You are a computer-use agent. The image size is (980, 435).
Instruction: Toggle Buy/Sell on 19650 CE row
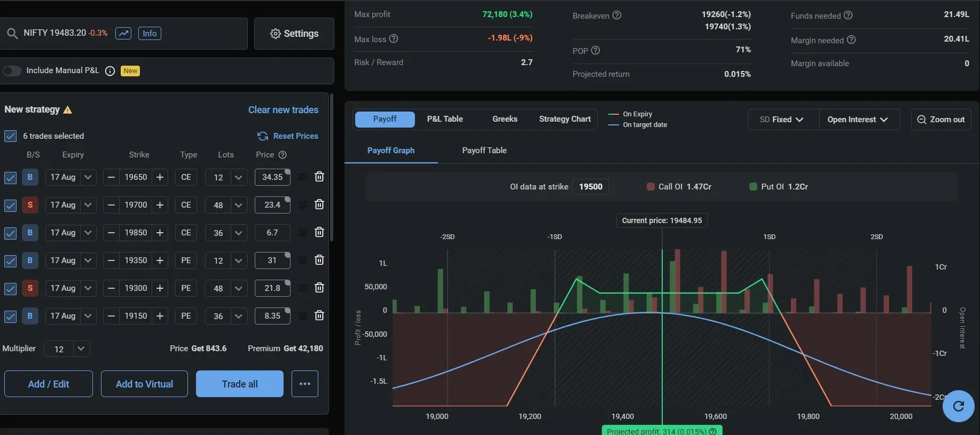click(30, 177)
